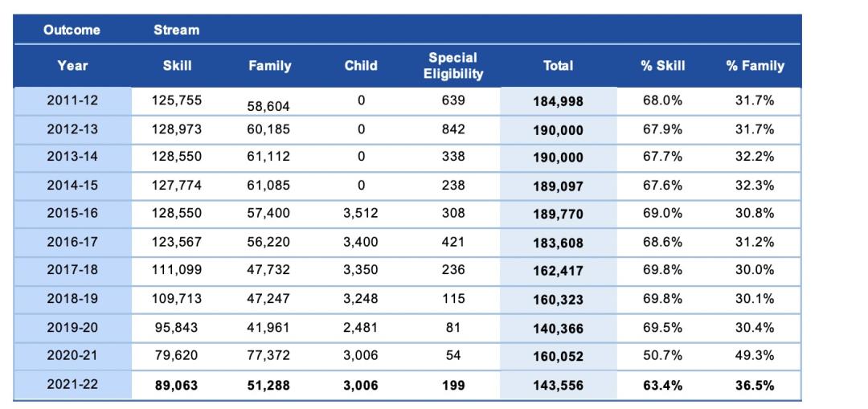Viewport: 868px width, 409px height.
Task: Select Child value 3,512
Action: 361,214
